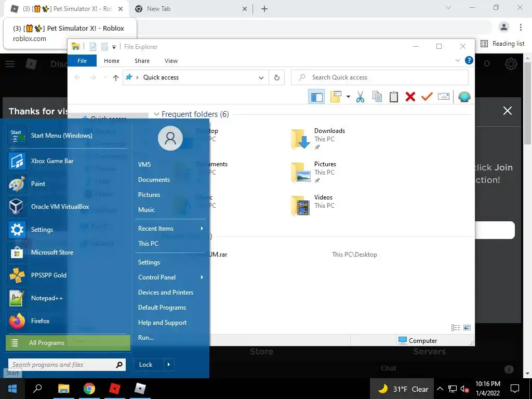
Task: Open the weather widget showing 31°F Clear
Action: pos(403,389)
